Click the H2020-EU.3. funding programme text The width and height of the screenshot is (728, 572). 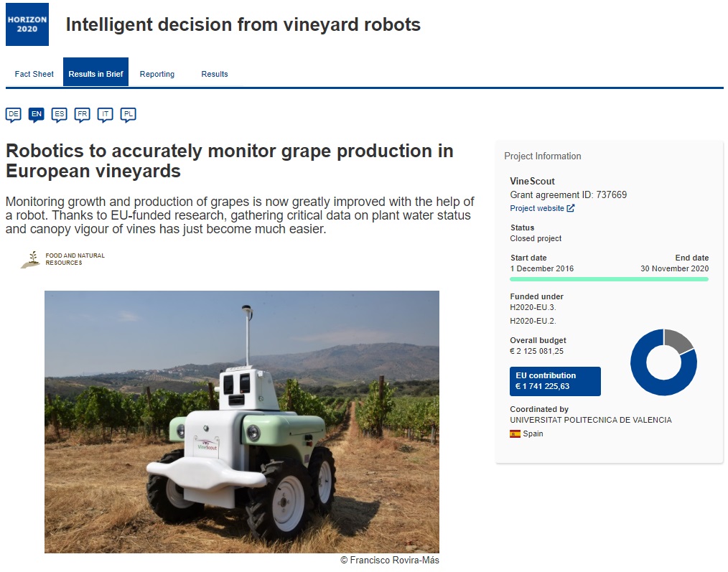(533, 308)
